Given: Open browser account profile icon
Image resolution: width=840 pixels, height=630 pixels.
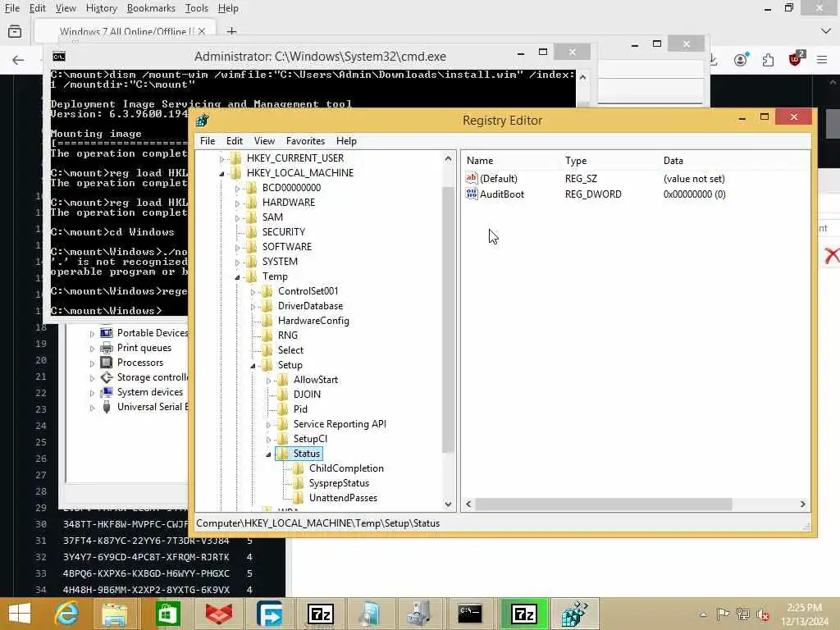Looking at the screenshot, I should coord(741,59).
